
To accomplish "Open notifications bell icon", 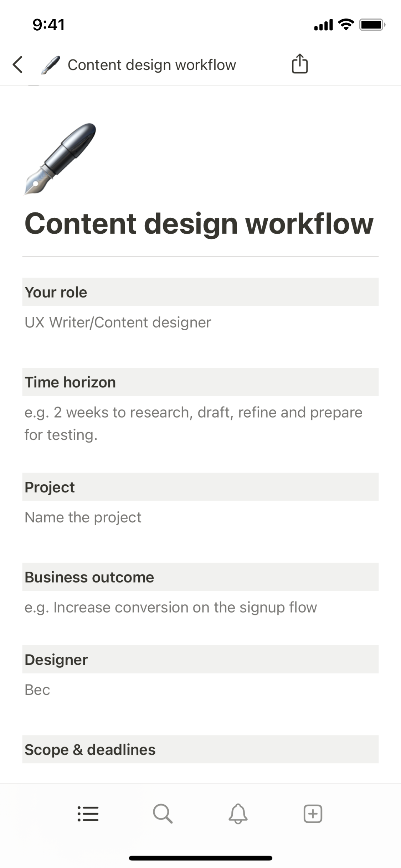I will click(238, 814).
